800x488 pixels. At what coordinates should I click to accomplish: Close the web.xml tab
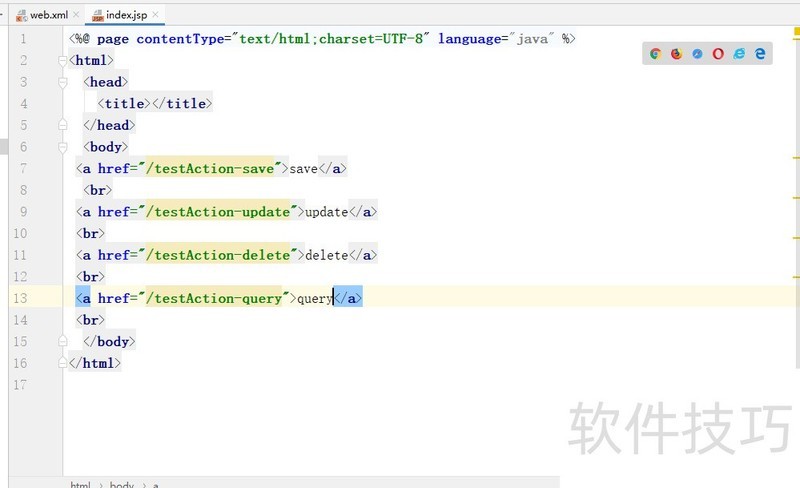76,15
